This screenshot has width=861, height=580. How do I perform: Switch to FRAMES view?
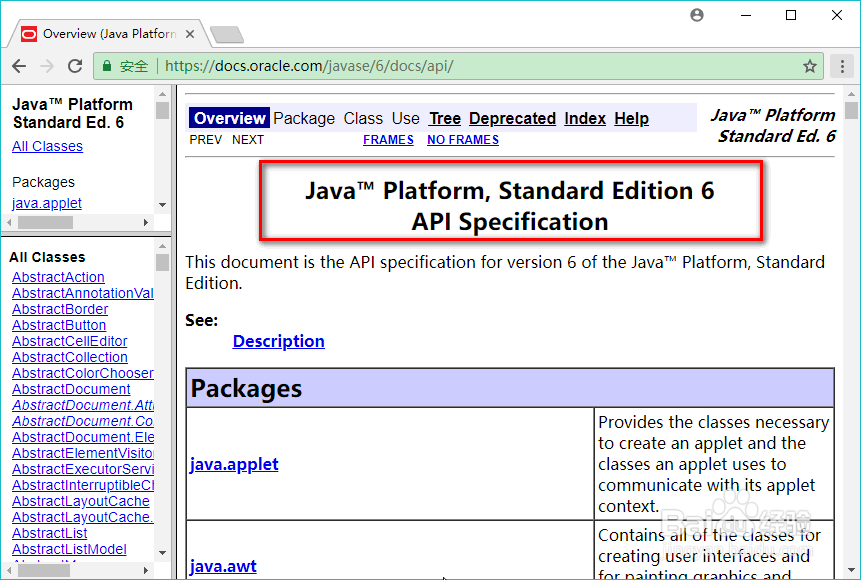click(x=388, y=140)
